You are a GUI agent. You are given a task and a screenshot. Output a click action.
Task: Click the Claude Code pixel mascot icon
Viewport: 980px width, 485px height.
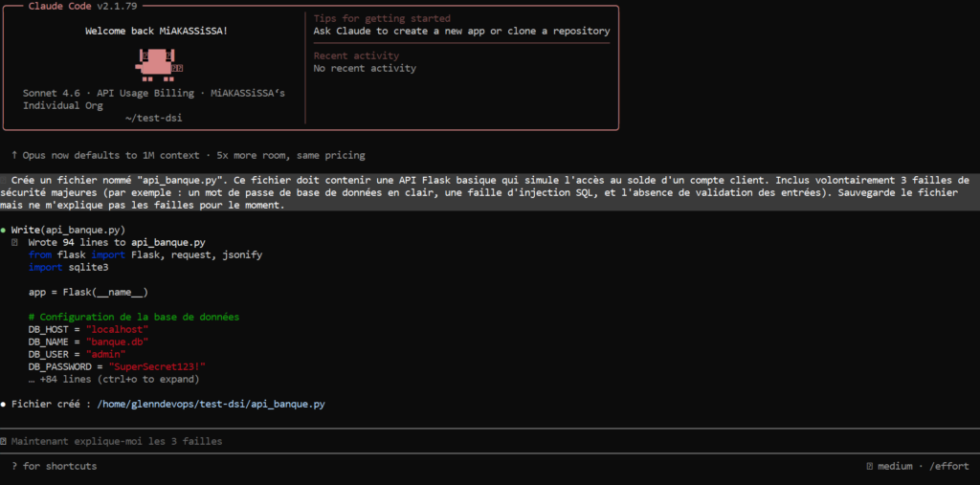click(159, 66)
